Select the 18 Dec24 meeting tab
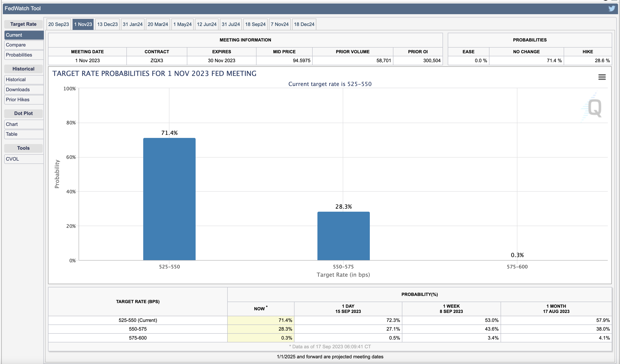Image resolution: width=620 pixels, height=364 pixels. (304, 24)
